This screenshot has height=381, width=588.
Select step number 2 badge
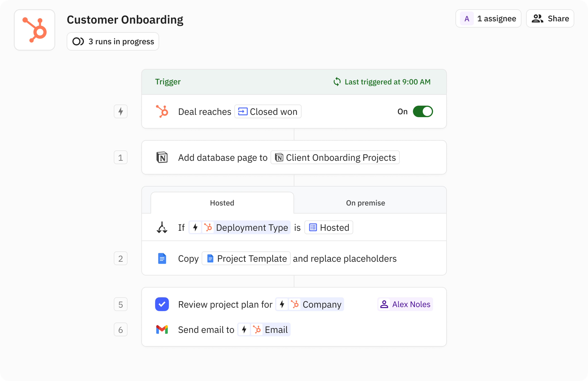[x=121, y=259]
